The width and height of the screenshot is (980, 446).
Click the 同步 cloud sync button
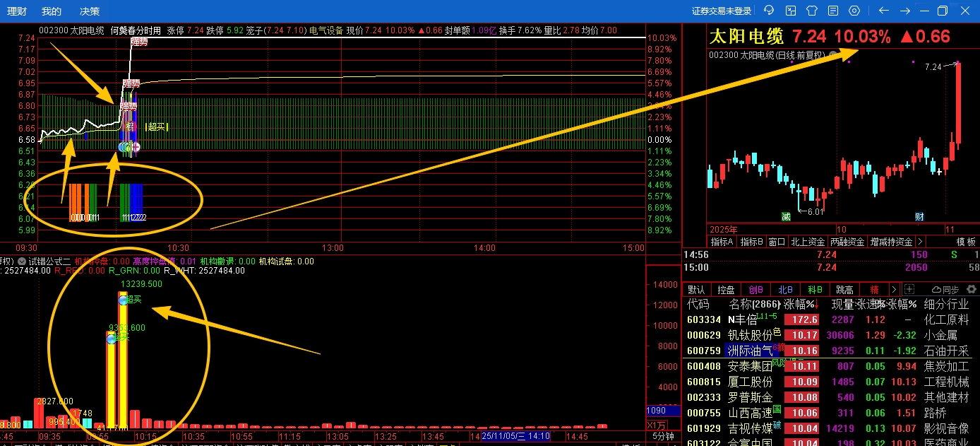pyautogui.click(x=945, y=290)
